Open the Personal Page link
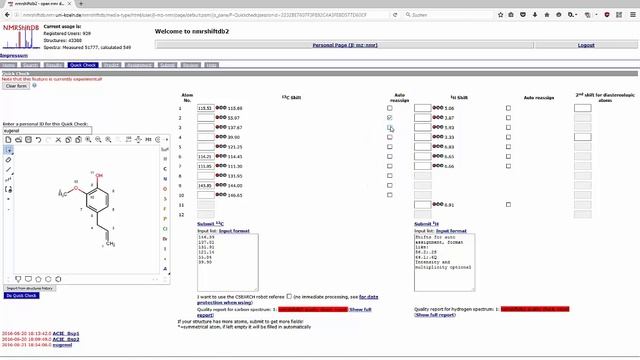This screenshot has width=640, height=360. point(344,45)
